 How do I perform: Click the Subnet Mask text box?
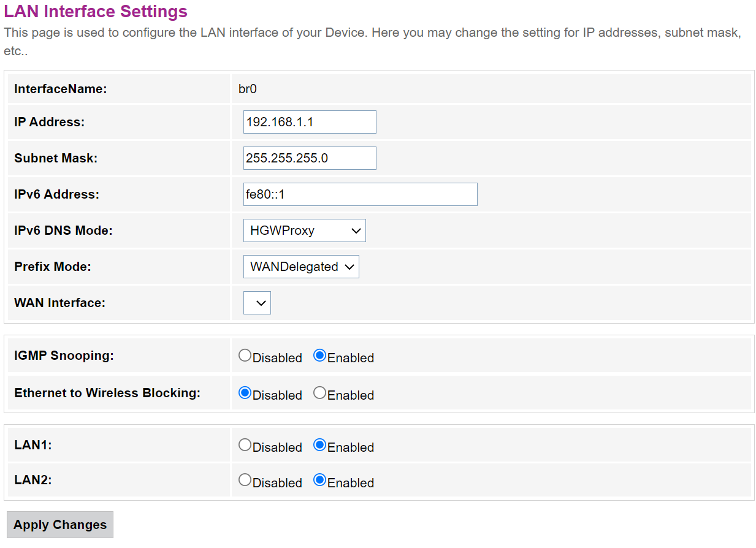click(x=309, y=158)
